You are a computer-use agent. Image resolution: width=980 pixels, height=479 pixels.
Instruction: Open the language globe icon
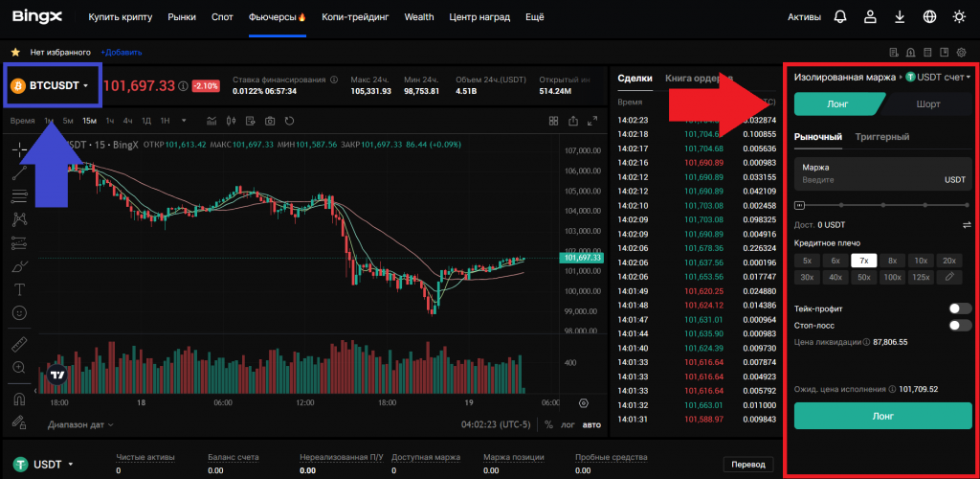click(930, 17)
